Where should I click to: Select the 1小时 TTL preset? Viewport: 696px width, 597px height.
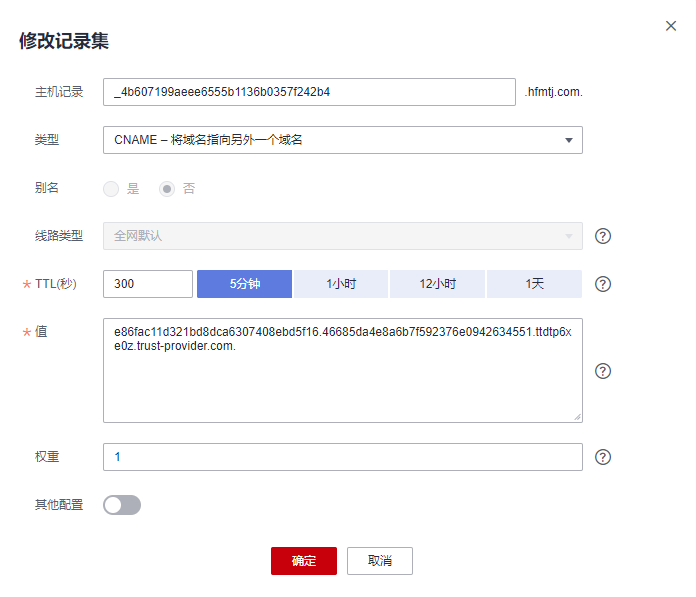341,284
